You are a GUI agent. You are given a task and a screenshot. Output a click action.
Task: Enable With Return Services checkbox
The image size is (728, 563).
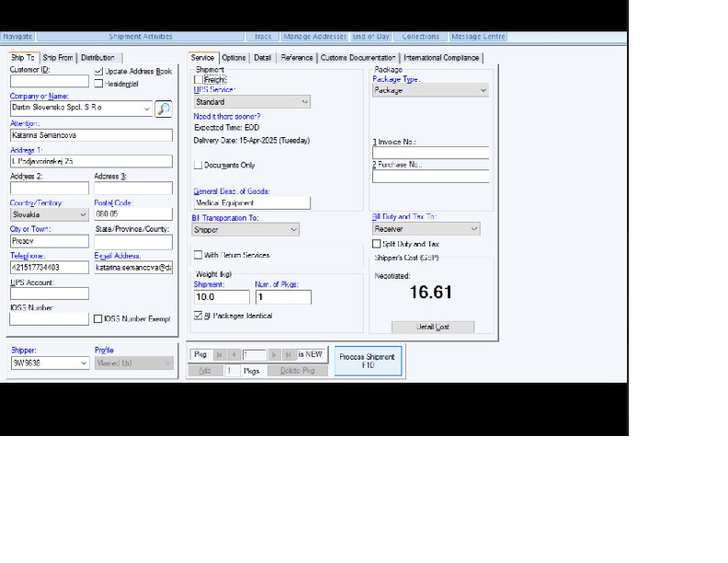click(x=199, y=256)
